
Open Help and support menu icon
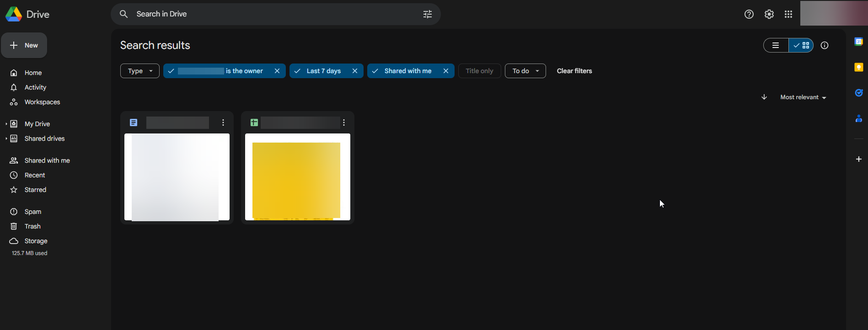click(x=749, y=14)
